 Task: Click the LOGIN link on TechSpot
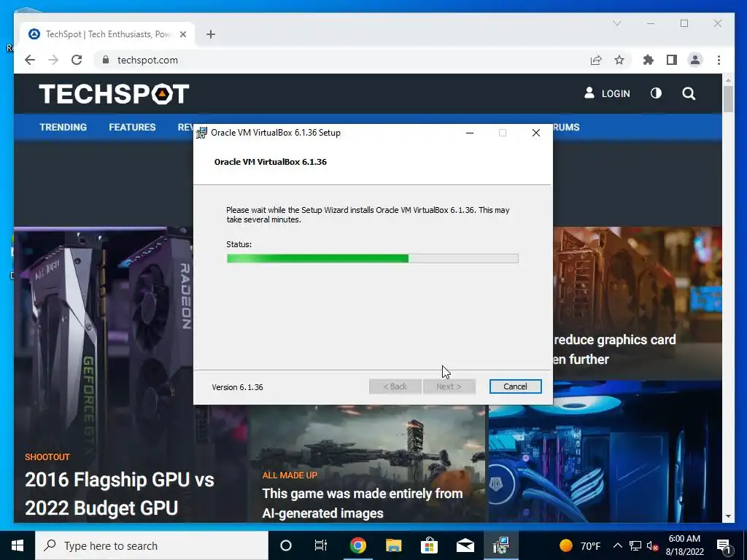[x=608, y=93]
